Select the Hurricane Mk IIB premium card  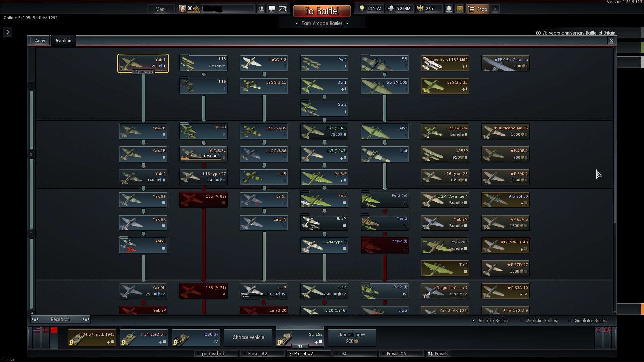[x=505, y=131]
